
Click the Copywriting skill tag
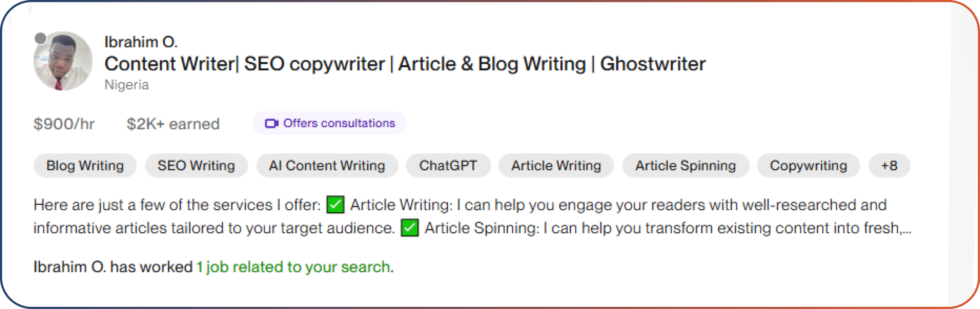click(x=808, y=166)
